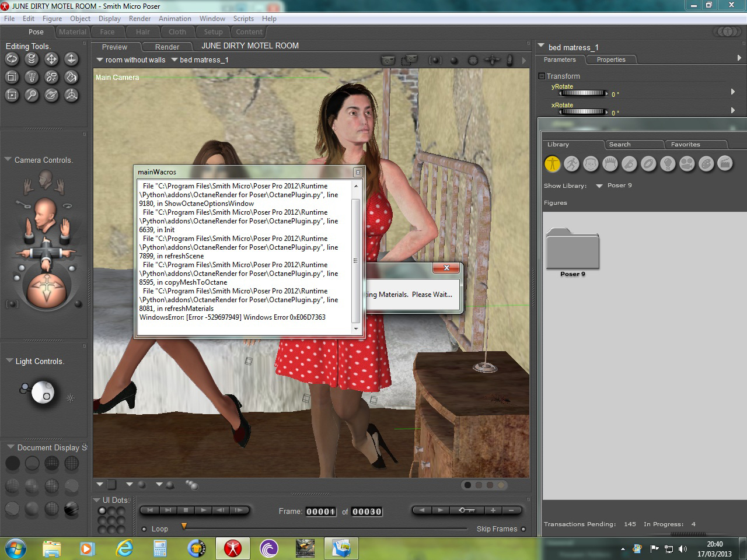Close the mainWacros error window
The height and width of the screenshot is (560, 747).
(358, 172)
